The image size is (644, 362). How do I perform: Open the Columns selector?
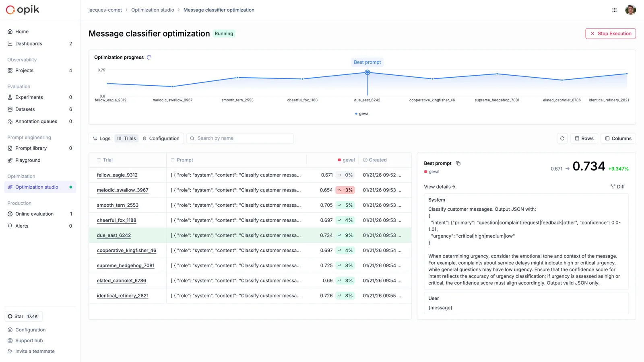tap(618, 138)
